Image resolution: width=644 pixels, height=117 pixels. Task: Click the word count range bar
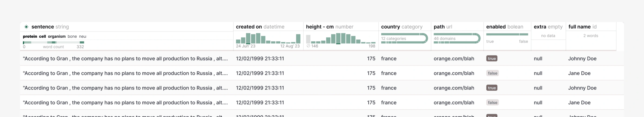[54, 42]
